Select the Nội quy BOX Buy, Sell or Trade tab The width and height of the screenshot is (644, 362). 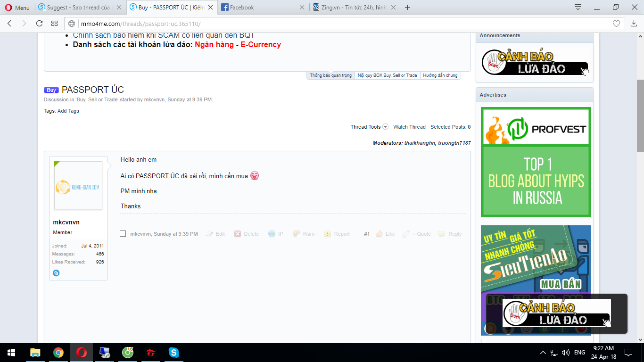(387, 75)
